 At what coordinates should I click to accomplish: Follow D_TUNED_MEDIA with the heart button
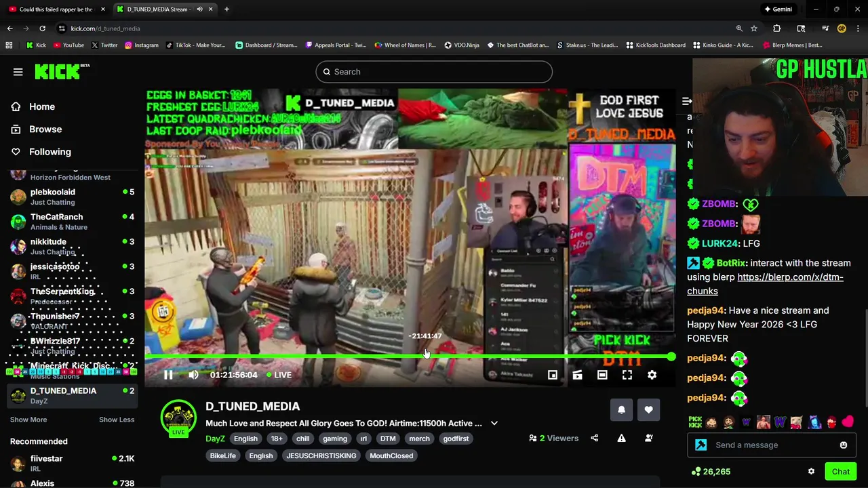[x=648, y=409]
